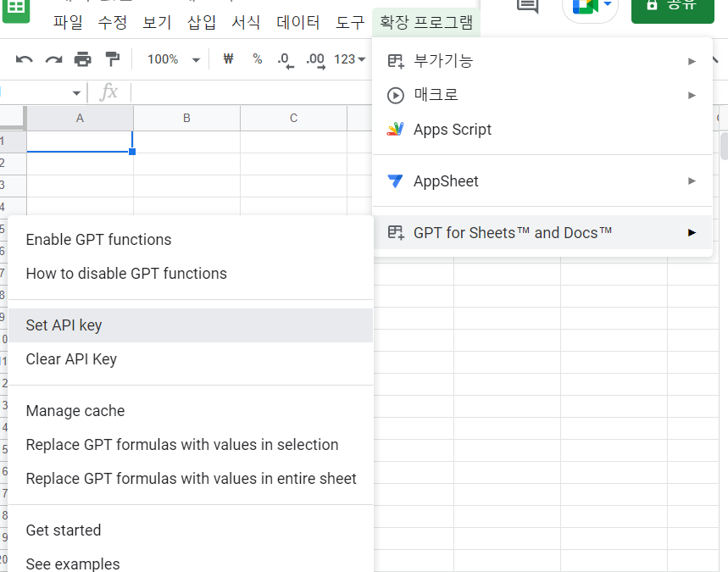Decrease decimal places
Image resolution: width=728 pixels, height=572 pixels.
click(286, 60)
